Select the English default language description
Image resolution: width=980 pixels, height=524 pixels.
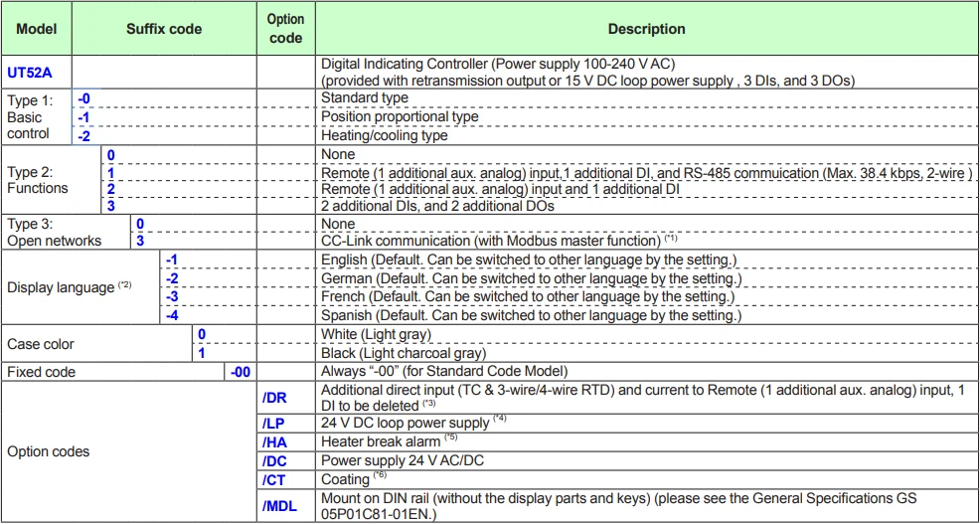pos(530,260)
